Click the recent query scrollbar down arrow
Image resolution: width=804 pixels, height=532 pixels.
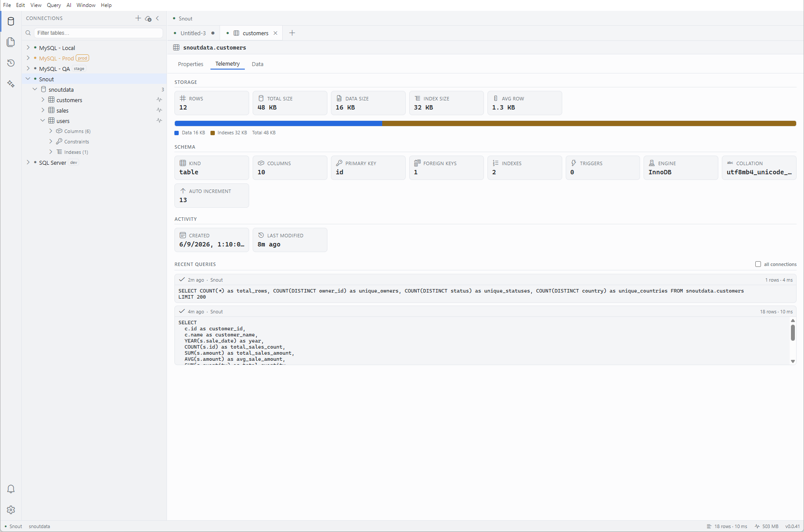(793, 361)
